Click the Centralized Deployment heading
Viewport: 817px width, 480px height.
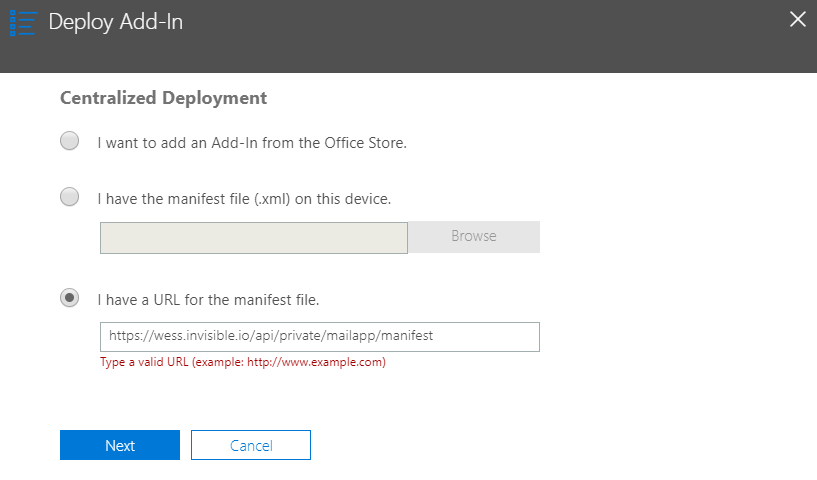pos(164,98)
